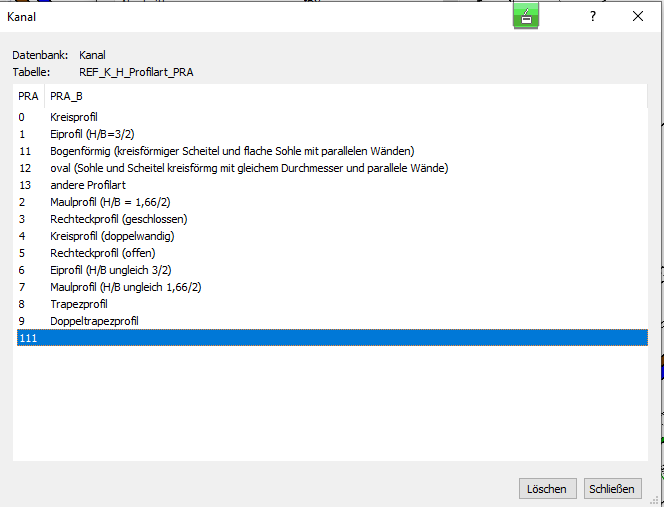Viewport: 664px width, 507px height.
Task: Select the Maulprofil (H/B = 1,66/2) row
Action: [110, 202]
